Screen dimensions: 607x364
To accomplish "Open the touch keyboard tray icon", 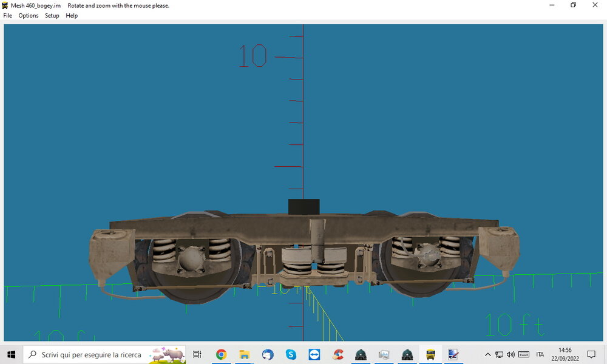I will click(524, 354).
